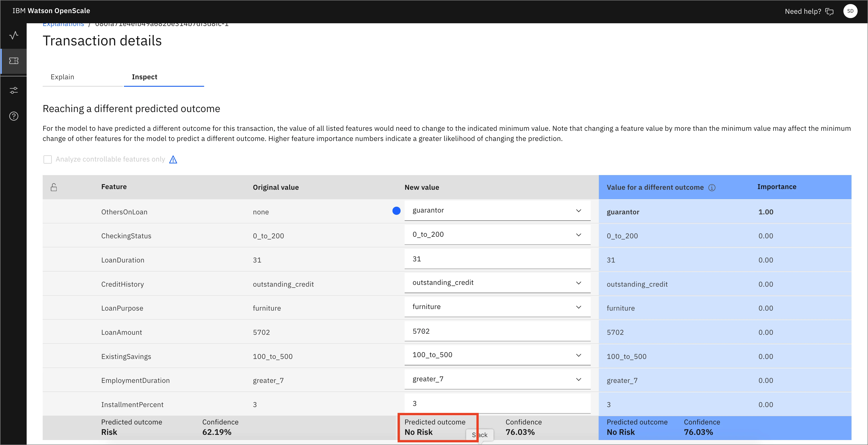Open the ExistingSavings 100_to_500 dropdown
Viewport: 868px width, 445px height.
coord(497,355)
